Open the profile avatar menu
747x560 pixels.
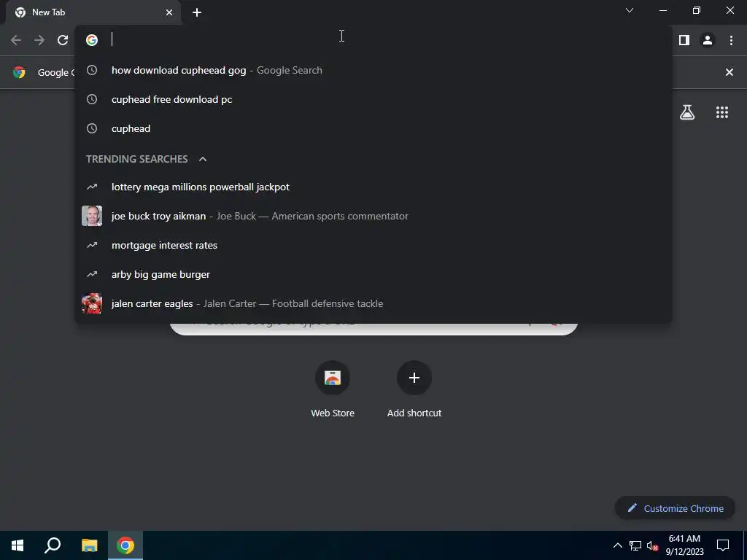[708, 41]
